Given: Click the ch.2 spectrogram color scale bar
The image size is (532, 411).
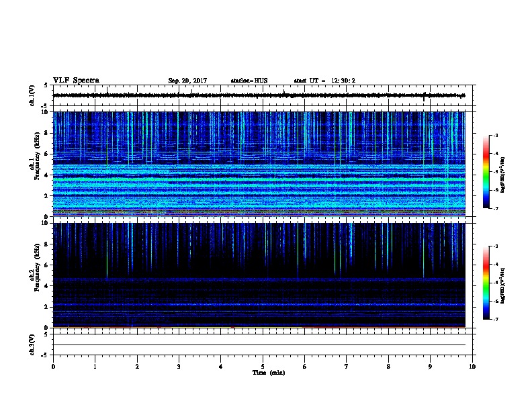Looking at the screenshot, I should tap(486, 283).
